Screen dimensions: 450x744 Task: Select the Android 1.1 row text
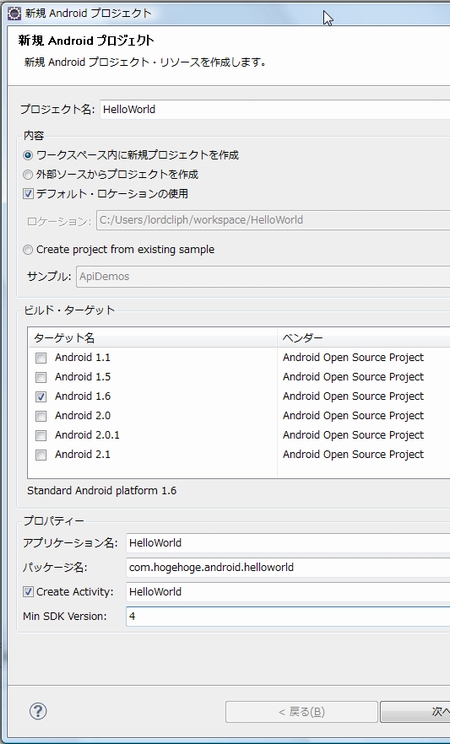pyautogui.click(x=83, y=357)
